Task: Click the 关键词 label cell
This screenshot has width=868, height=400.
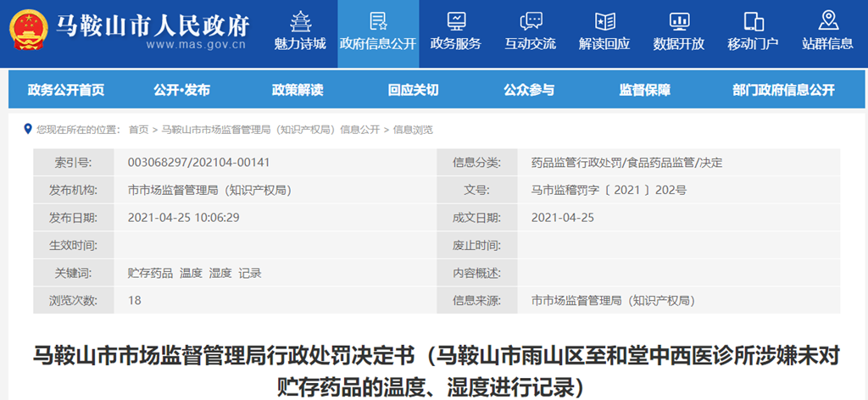Action: 74,273
